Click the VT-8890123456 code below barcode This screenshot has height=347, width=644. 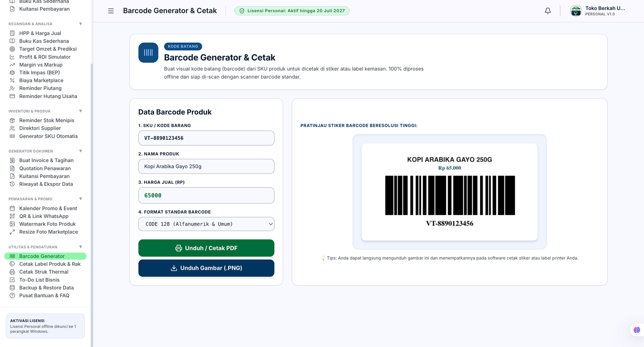click(x=450, y=224)
